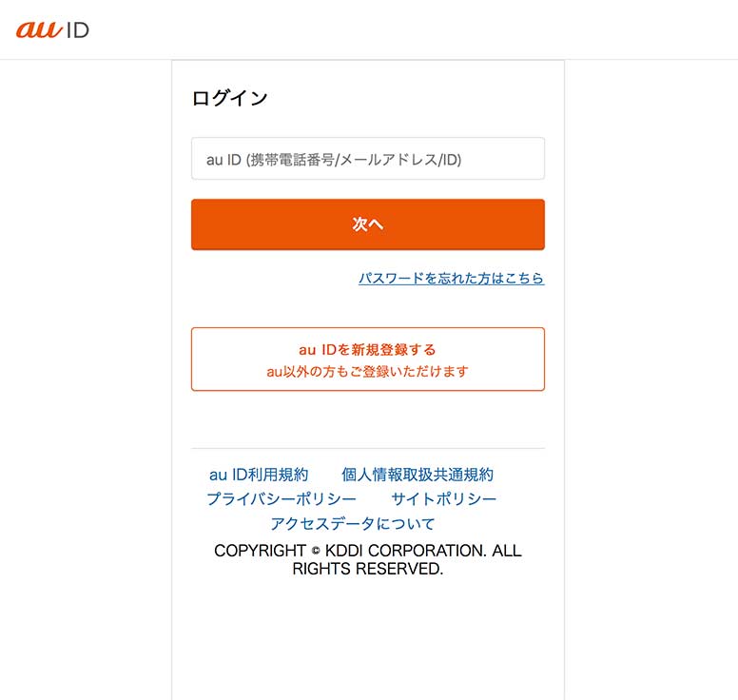Open the 個人情報取扱共通規約 link
Image resolution: width=738 pixels, height=700 pixels.
(x=418, y=475)
